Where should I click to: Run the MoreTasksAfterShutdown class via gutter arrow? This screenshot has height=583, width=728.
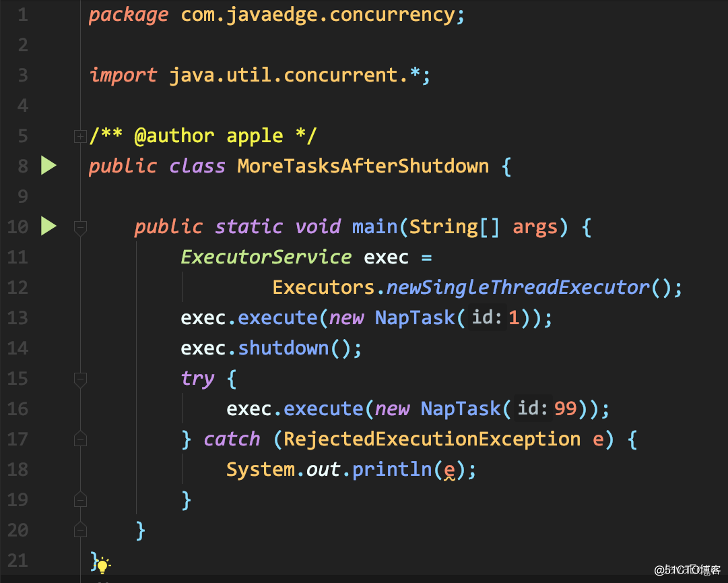(x=48, y=166)
